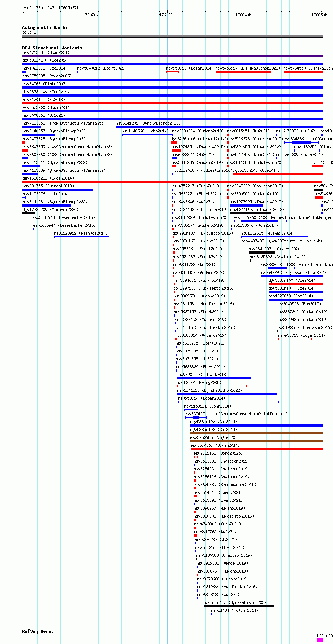The image size is (333, 644).
Task: Click nsv6008363 (Wu2021) variant label
Action: [43, 115]
